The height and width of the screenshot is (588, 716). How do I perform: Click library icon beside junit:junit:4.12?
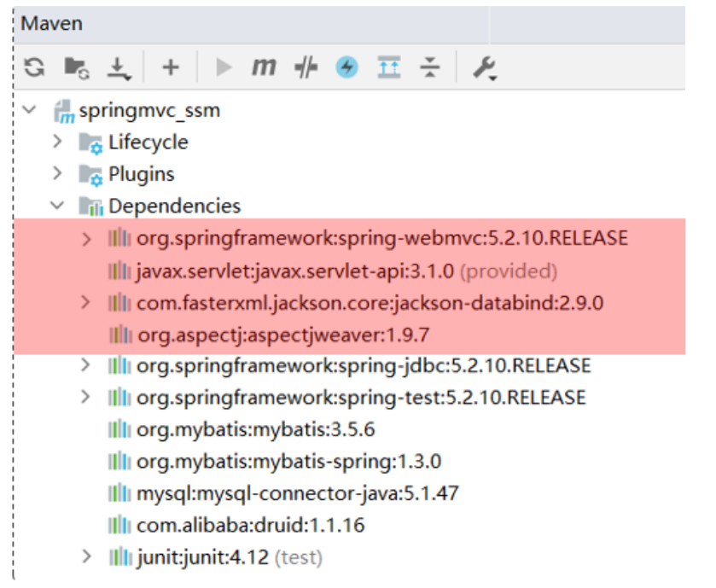tap(120, 557)
